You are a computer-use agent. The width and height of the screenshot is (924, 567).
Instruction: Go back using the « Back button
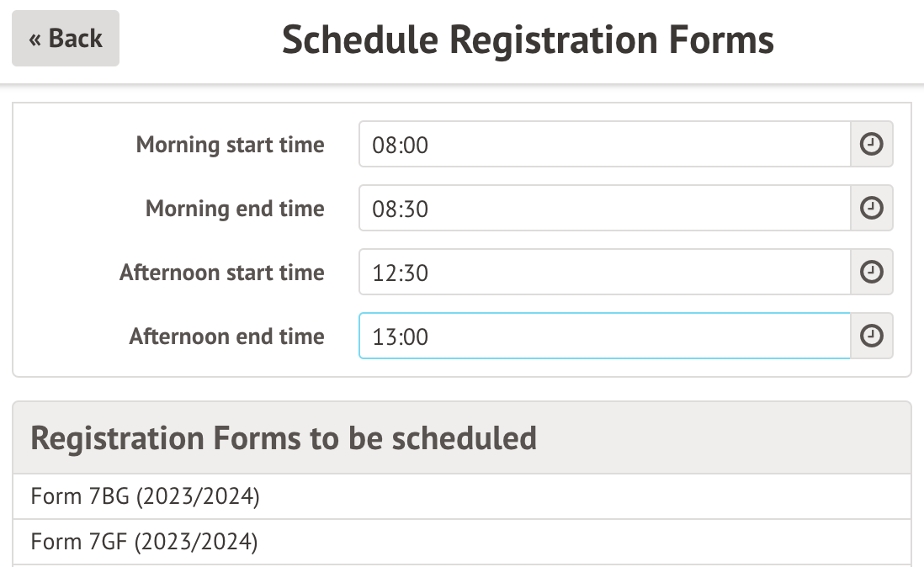click(x=66, y=39)
